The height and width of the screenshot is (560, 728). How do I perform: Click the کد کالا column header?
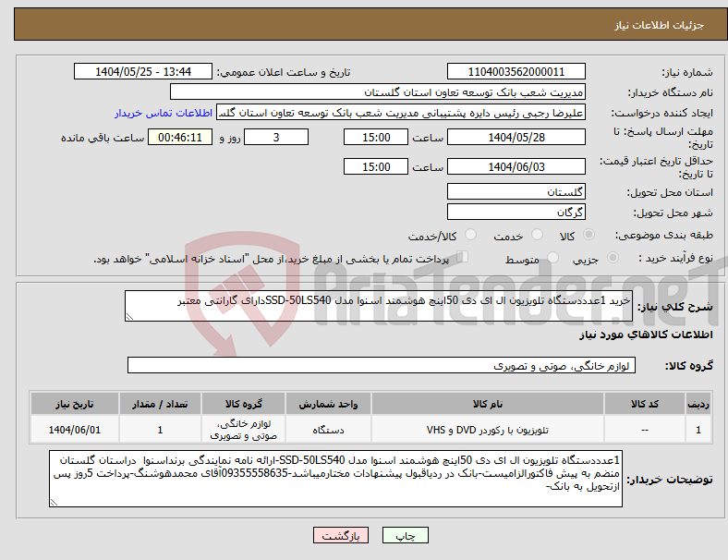tap(645, 404)
